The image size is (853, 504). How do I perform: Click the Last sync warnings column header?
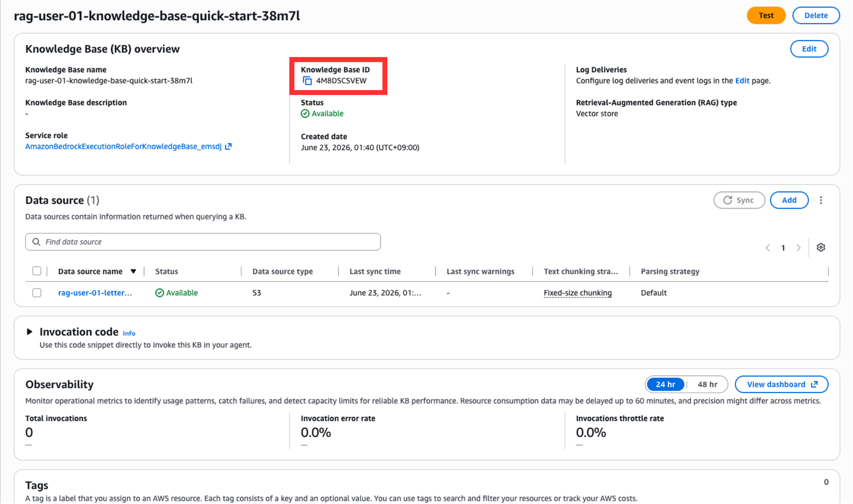[480, 272]
